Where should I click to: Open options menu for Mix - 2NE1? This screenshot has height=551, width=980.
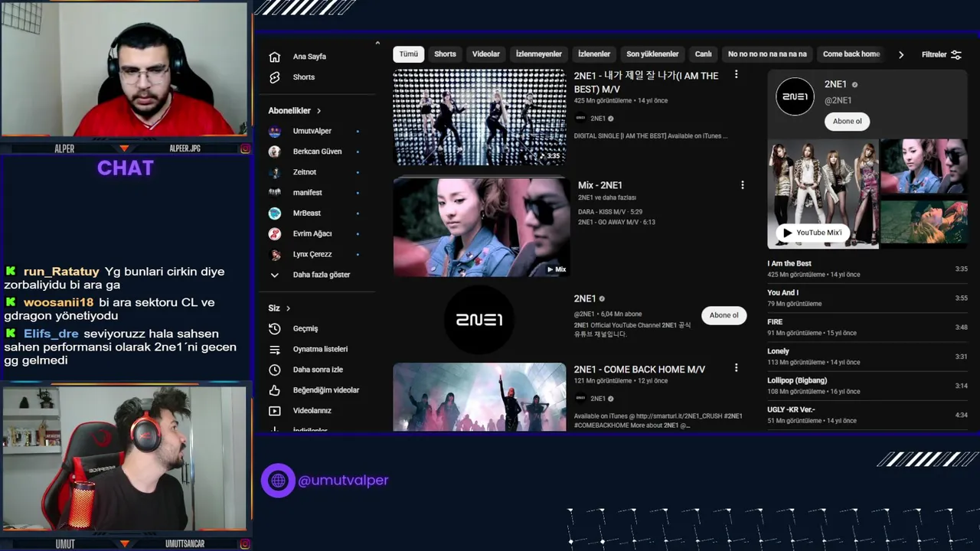click(742, 184)
